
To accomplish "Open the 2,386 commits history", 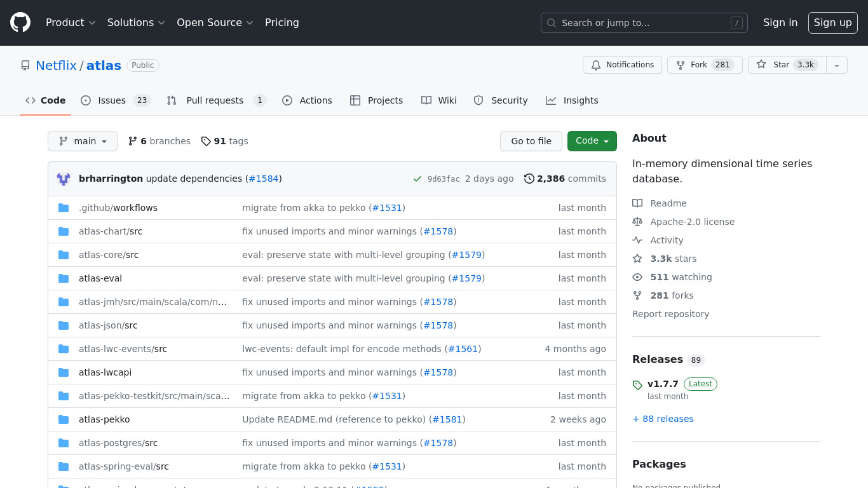I will (x=565, y=179).
